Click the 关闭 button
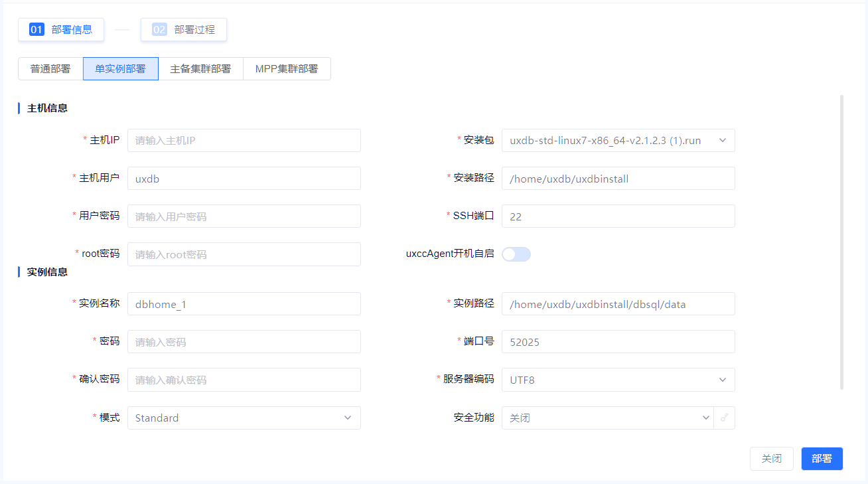The image size is (868, 484). [x=771, y=459]
